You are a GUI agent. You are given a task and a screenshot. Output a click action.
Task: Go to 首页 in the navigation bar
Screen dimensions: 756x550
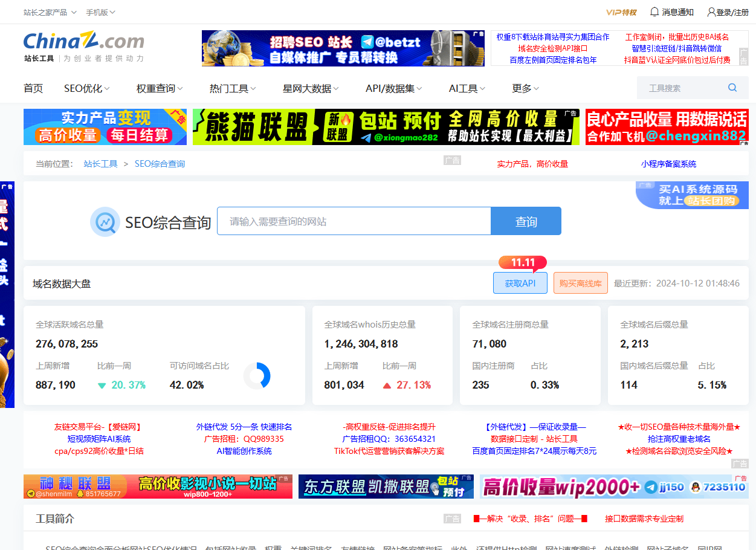(x=33, y=88)
